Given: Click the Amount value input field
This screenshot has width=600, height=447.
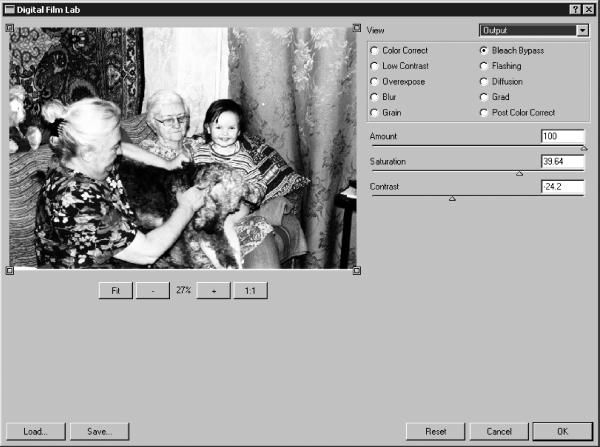Looking at the screenshot, I should pyautogui.click(x=561, y=135).
